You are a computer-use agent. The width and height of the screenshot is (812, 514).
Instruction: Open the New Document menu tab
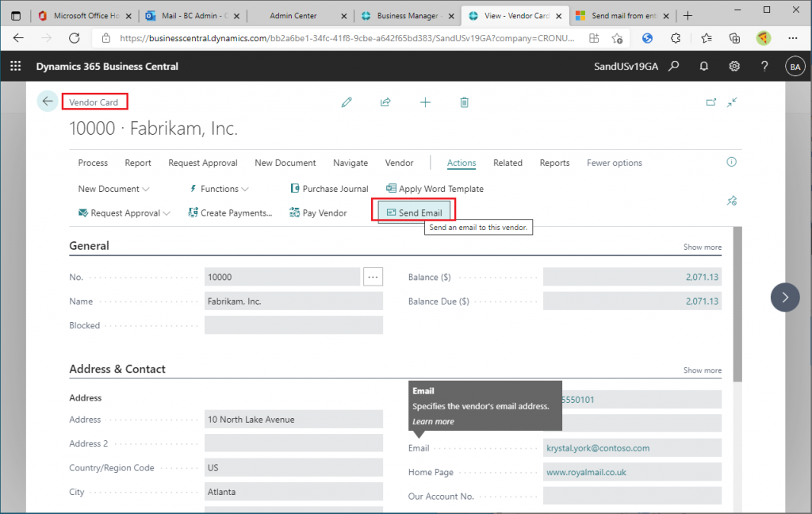click(285, 163)
